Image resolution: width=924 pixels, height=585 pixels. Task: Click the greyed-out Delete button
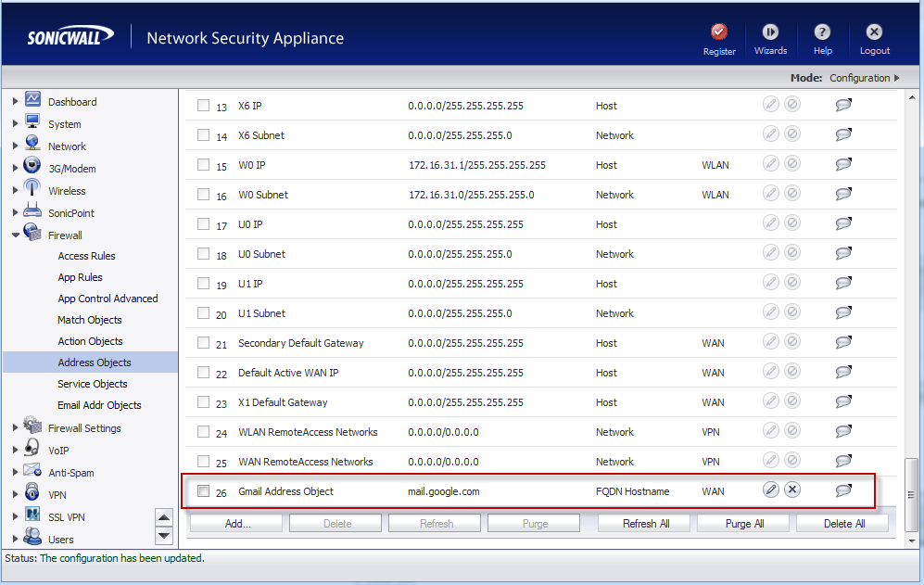[x=335, y=523]
